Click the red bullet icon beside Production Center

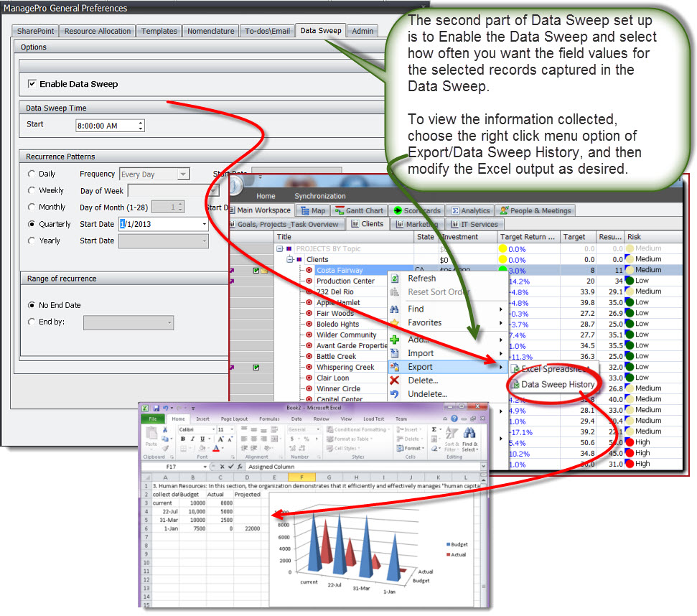pyautogui.click(x=309, y=281)
